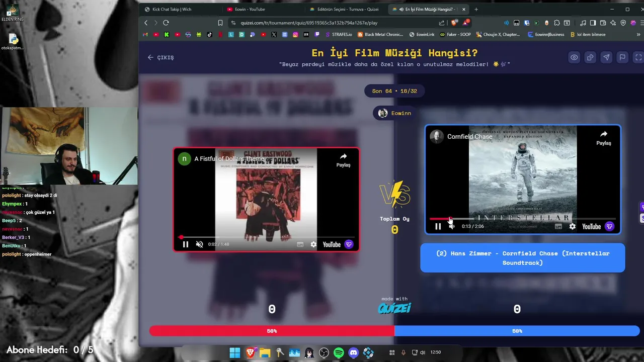Toggle fullscreen icon in quiz header

pos(638,57)
